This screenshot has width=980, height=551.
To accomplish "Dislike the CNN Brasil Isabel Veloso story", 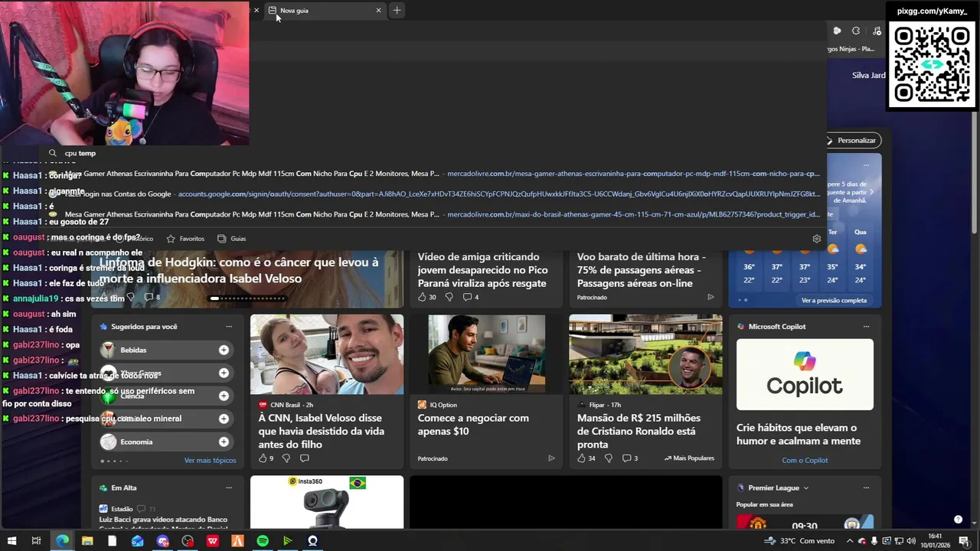I will (286, 458).
